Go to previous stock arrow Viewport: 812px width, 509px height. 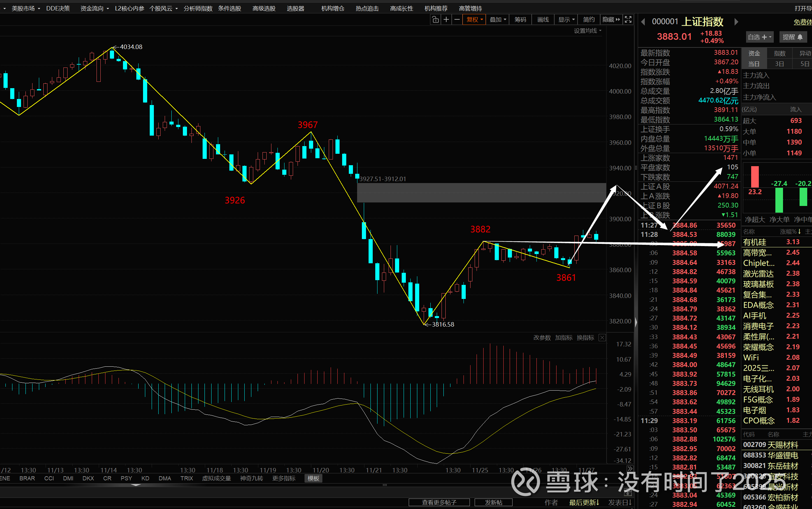643,22
